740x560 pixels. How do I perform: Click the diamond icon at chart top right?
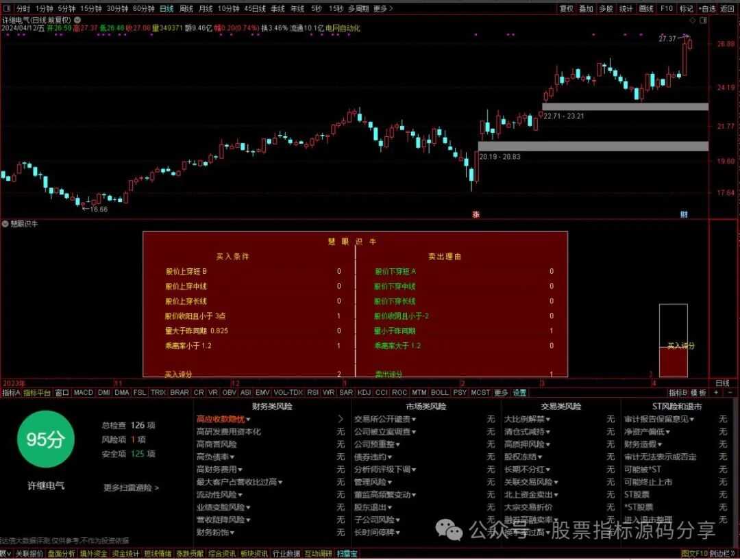(693, 21)
